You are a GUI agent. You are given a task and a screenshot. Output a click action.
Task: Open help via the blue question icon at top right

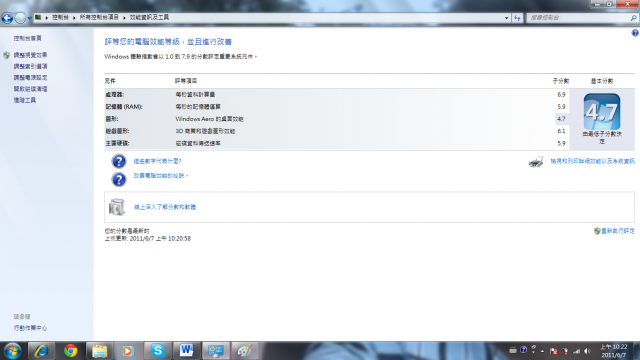pyautogui.click(x=635, y=33)
